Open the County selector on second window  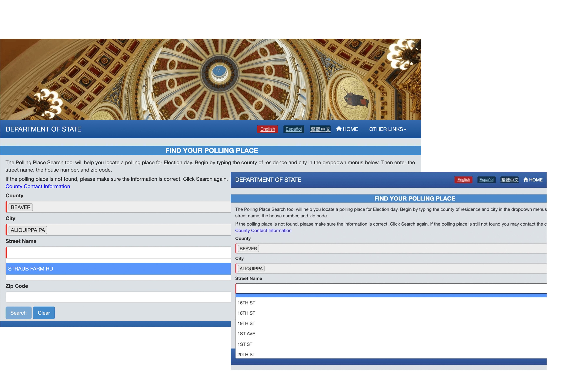390,248
